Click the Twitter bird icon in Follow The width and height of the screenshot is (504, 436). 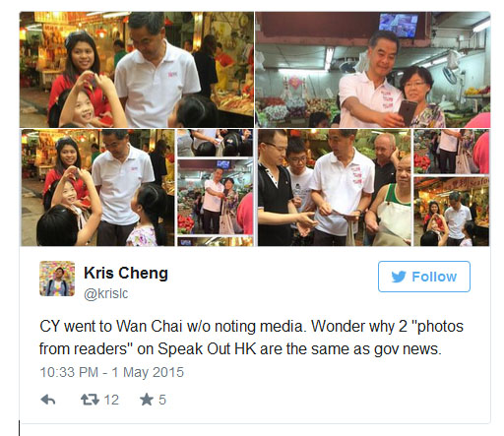399,277
